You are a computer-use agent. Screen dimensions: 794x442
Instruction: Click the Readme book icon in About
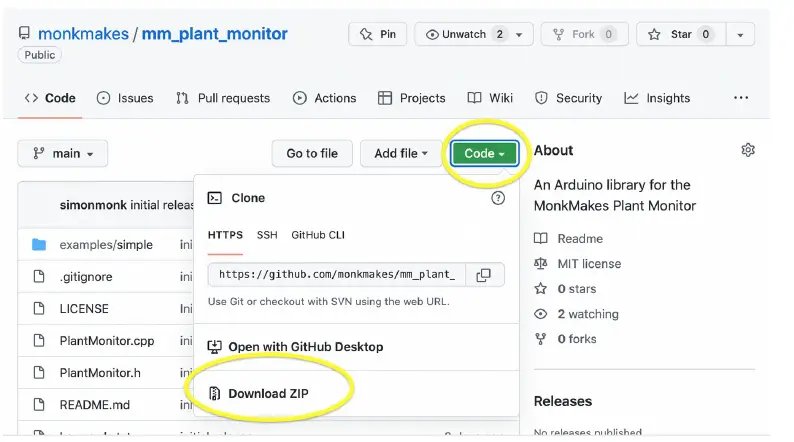click(541, 239)
